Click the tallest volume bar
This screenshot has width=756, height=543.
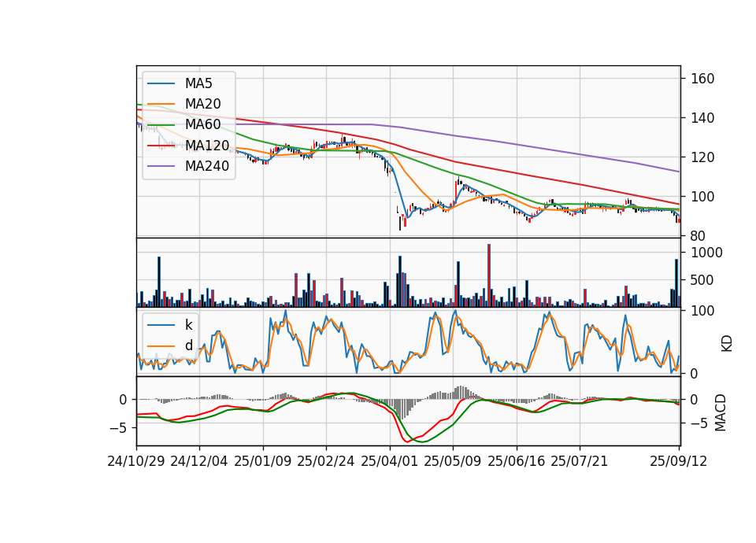(489, 275)
